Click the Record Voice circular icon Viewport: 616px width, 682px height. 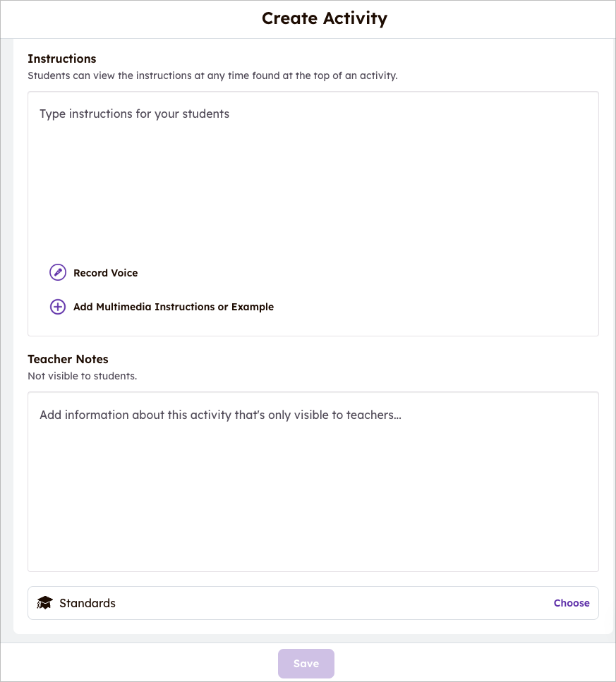click(58, 273)
